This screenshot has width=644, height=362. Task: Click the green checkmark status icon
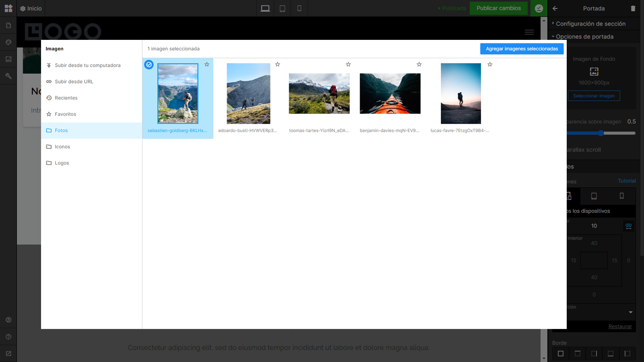point(539,8)
